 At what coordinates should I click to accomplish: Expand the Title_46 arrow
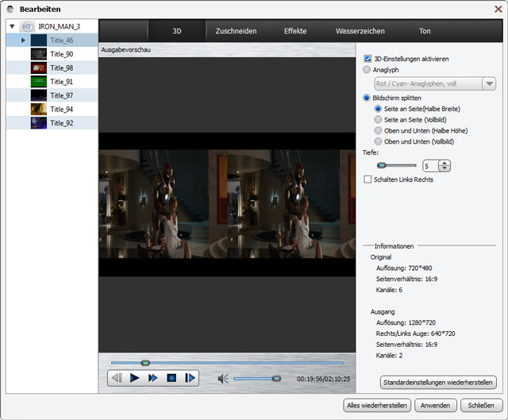pos(23,40)
